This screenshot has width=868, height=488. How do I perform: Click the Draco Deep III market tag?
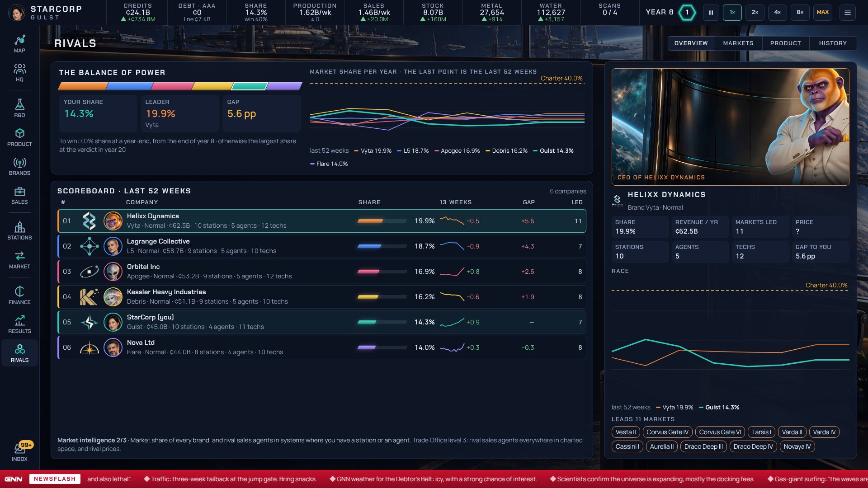[x=703, y=446]
